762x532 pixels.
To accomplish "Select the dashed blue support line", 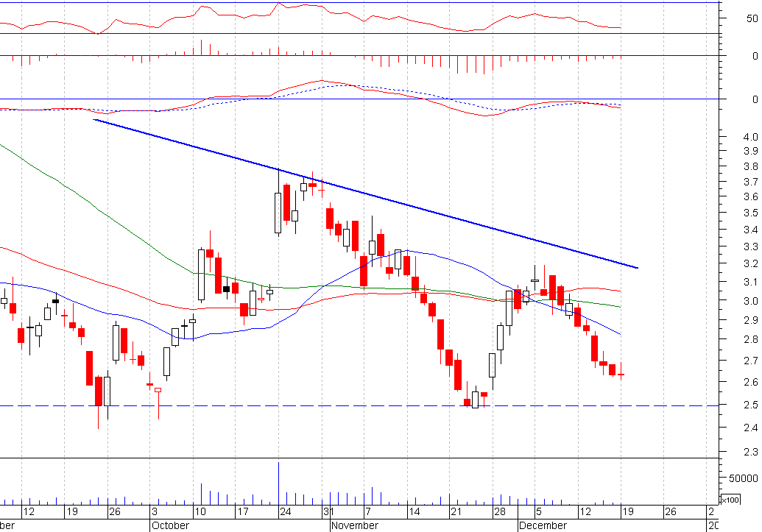I will click(x=359, y=405).
